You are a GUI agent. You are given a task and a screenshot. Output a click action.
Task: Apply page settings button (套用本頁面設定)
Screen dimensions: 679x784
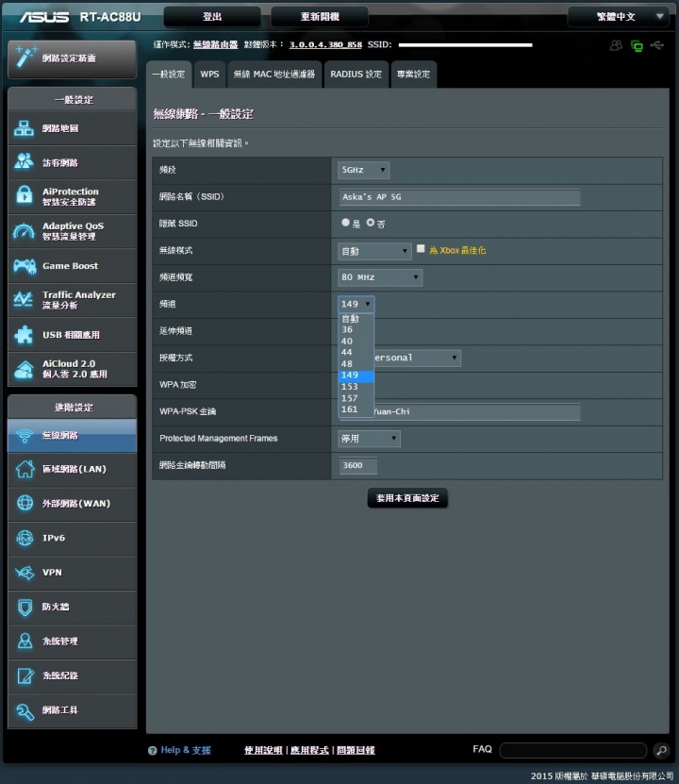(x=407, y=498)
